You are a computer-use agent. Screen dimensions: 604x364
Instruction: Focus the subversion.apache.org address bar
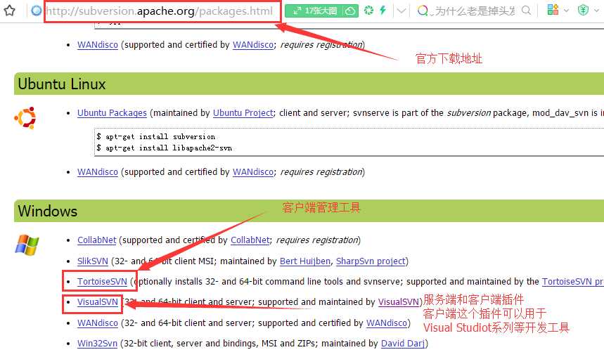click(160, 11)
